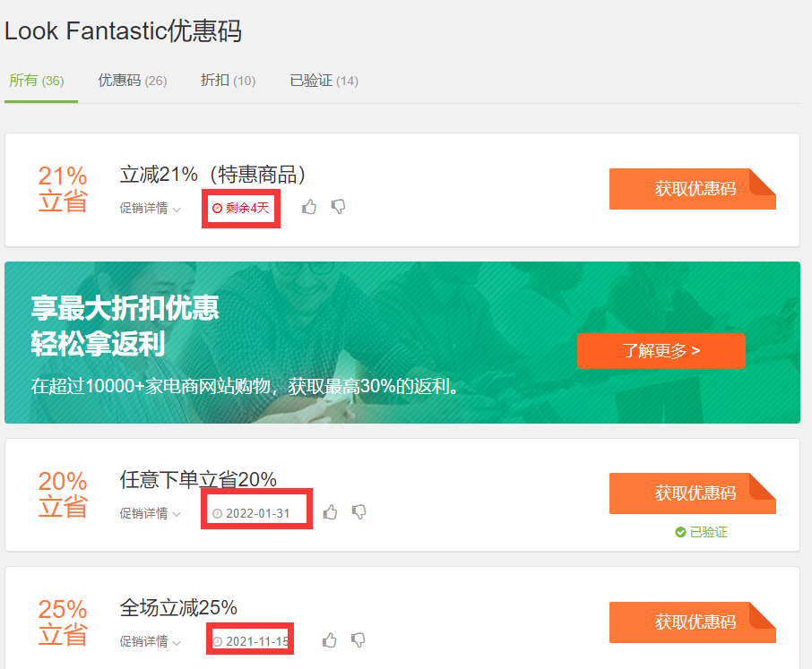
Task: Get coupon code for 任意下单立省20% offer
Action: coord(692,493)
